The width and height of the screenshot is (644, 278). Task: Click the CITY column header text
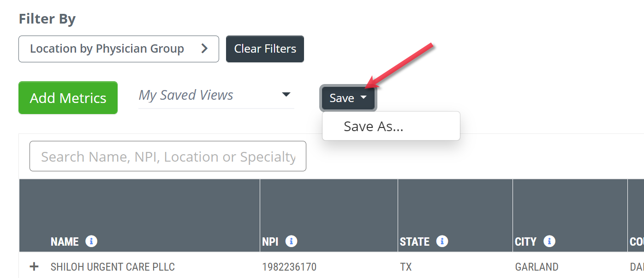pyautogui.click(x=526, y=242)
